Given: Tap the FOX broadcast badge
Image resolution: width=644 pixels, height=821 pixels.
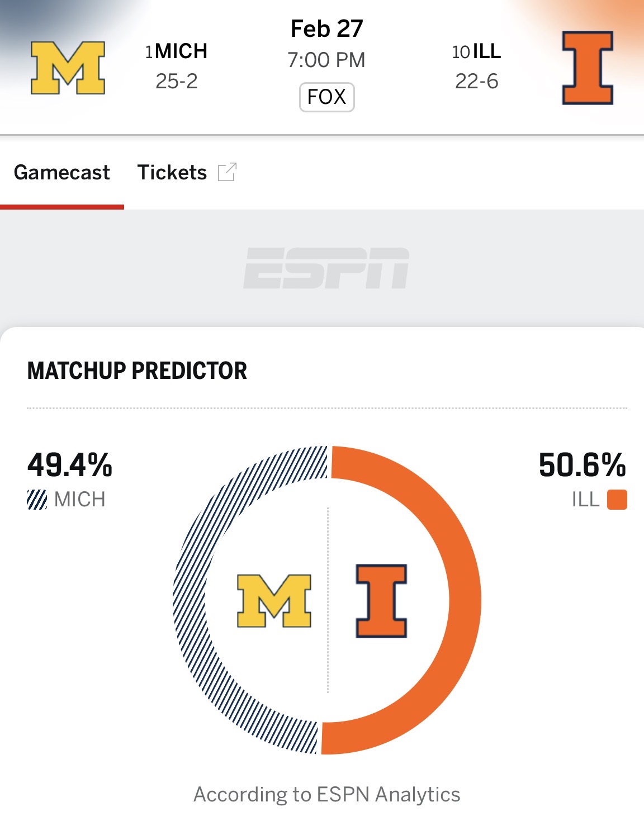Looking at the screenshot, I should click(327, 97).
